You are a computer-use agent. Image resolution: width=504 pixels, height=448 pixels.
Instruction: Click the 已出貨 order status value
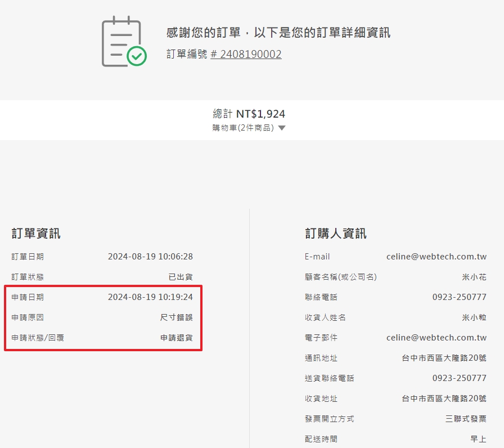(x=181, y=277)
